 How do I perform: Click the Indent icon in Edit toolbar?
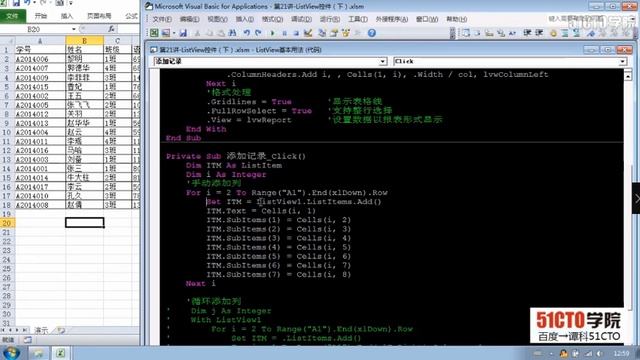coord(527,33)
